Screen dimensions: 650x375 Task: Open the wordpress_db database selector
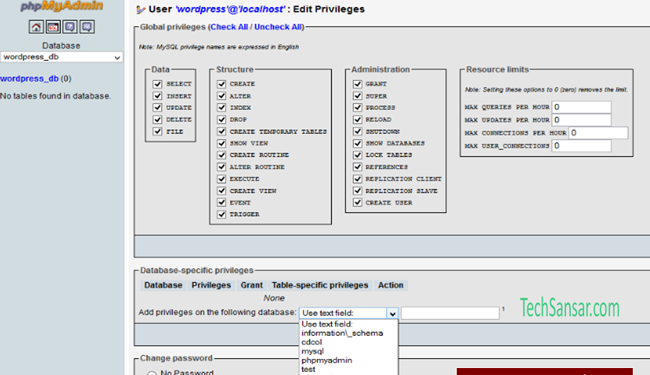(x=62, y=57)
